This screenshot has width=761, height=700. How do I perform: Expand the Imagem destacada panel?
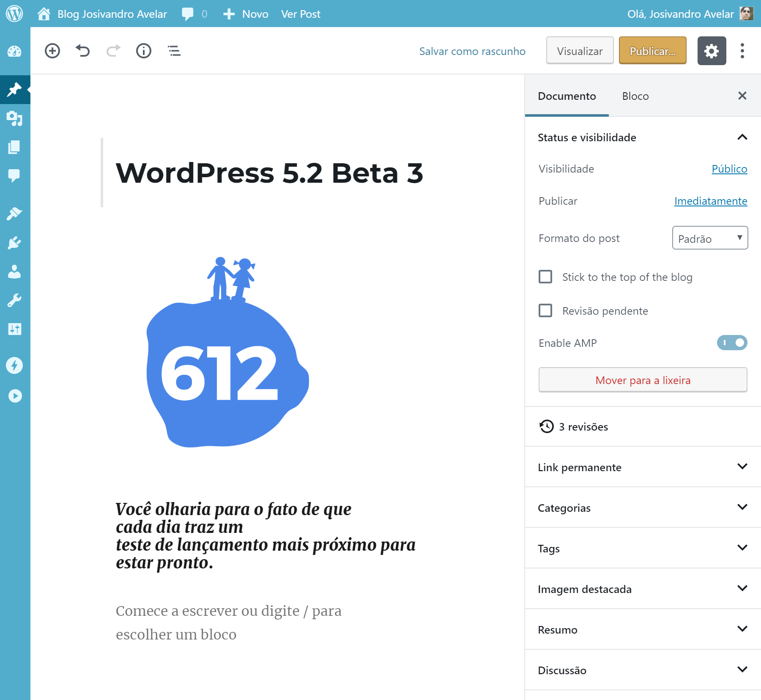point(643,589)
